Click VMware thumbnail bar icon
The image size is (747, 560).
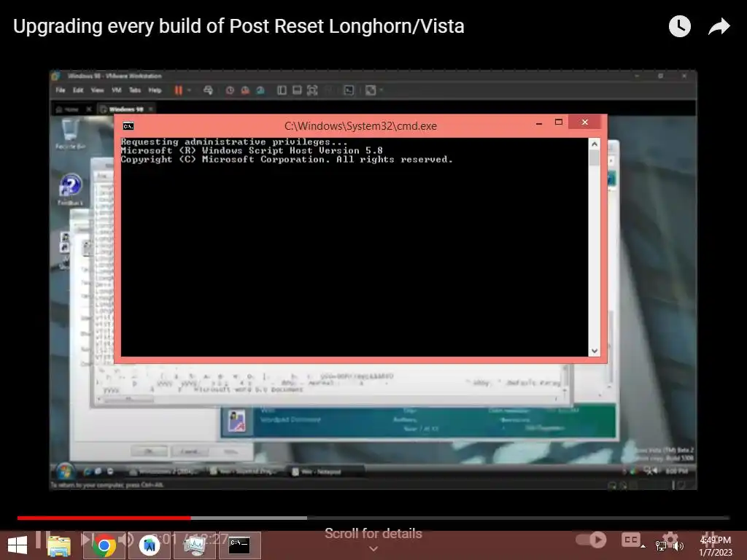[x=297, y=90]
